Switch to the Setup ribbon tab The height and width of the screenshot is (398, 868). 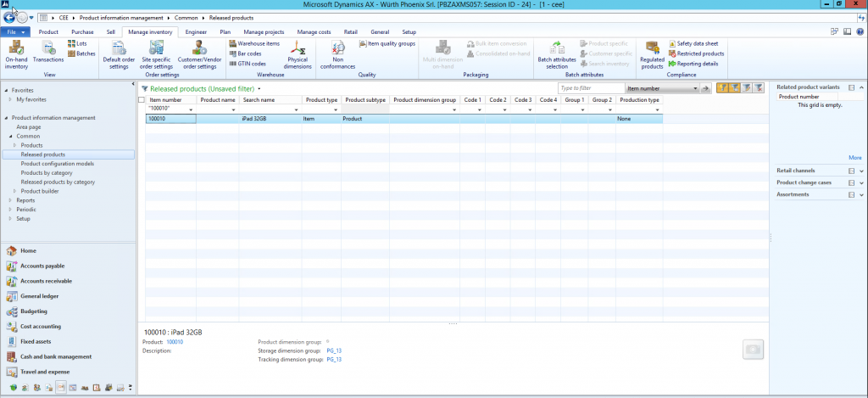tap(409, 32)
